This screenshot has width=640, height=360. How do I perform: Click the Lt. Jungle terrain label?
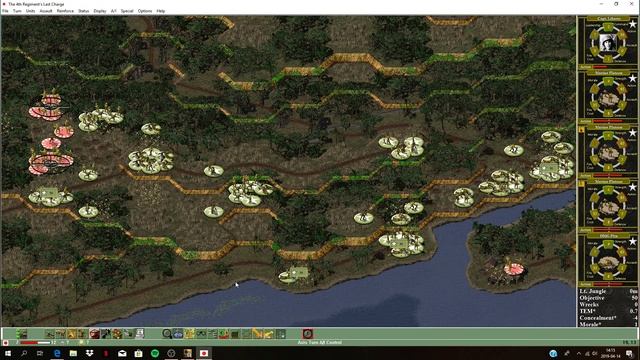(593, 291)
